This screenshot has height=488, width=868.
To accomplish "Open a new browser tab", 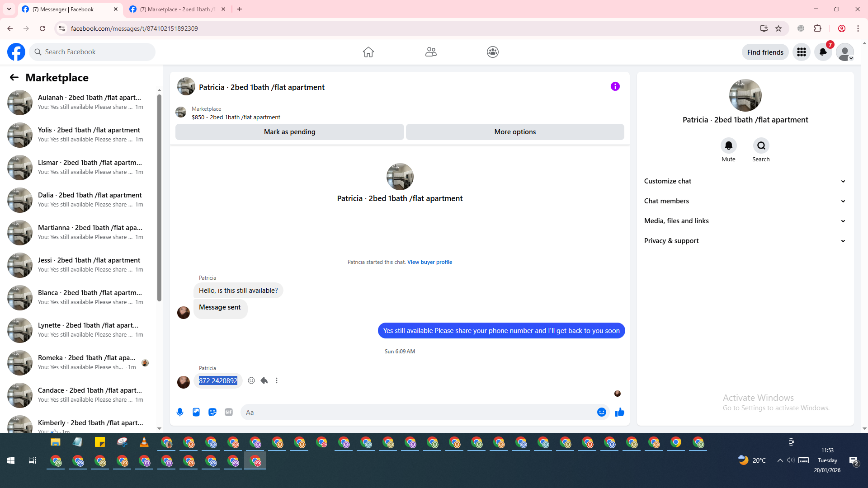I will coord(240,9).
